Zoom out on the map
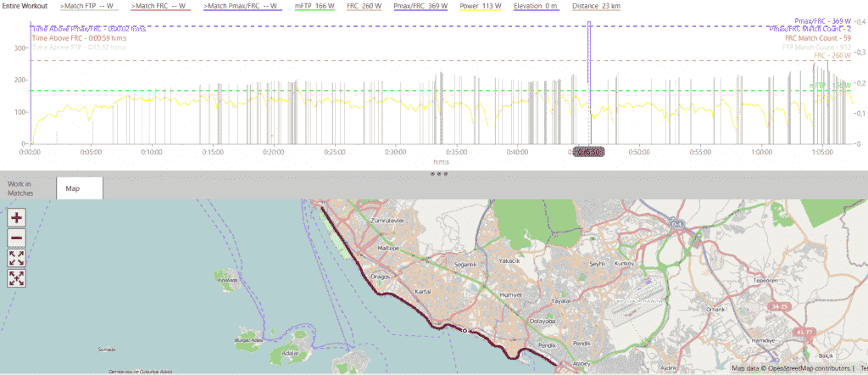Image resolution: width=868 pixels, height=375 pixels. click(16, 238)
